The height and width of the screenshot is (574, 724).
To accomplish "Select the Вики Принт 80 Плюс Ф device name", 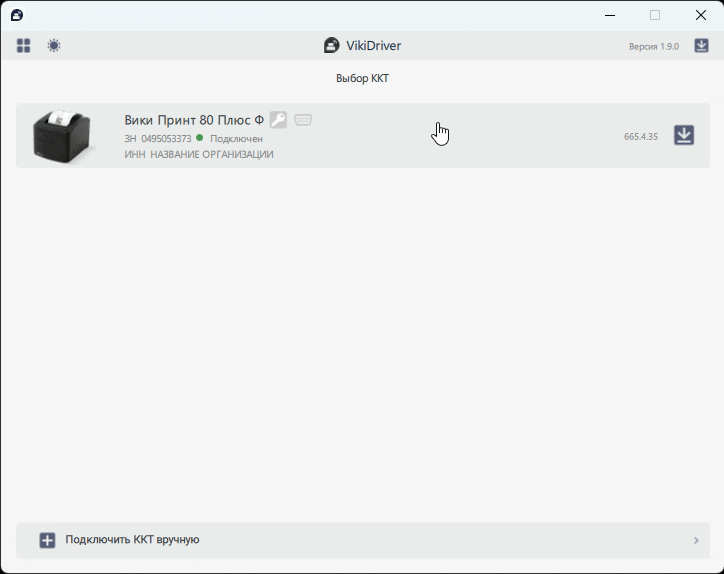I will (194, 120).
